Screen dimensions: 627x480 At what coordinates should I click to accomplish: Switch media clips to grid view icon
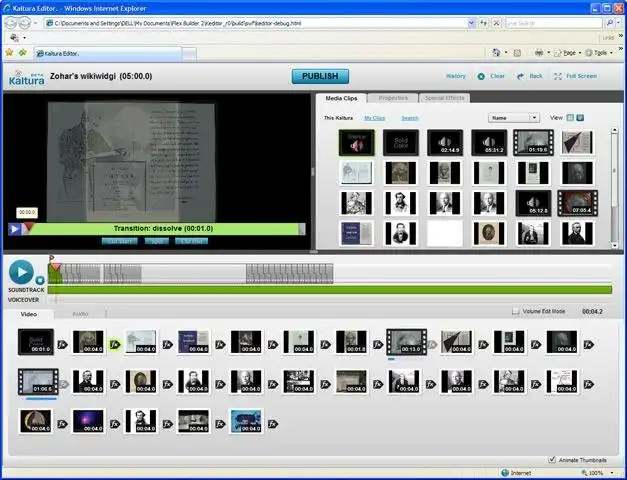(570, 118)
